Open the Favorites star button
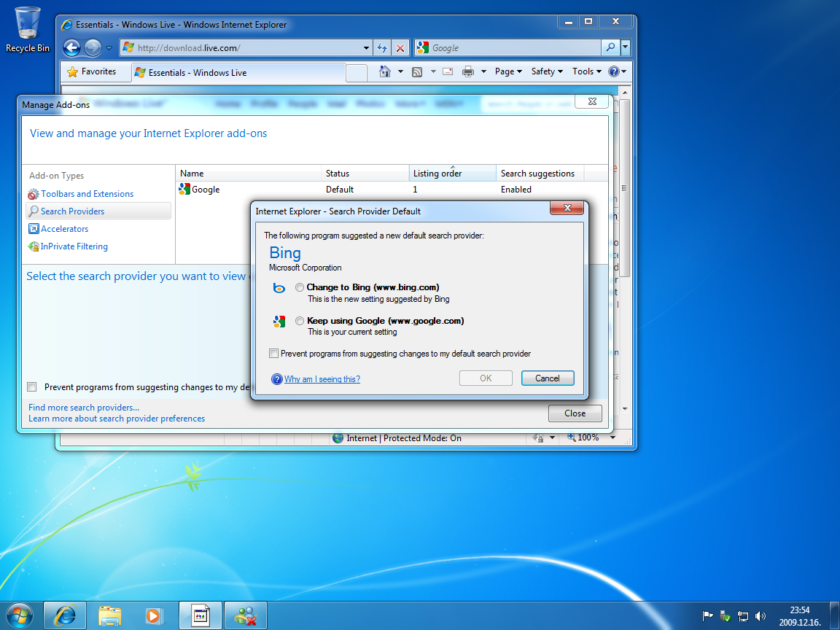This screenshot has width=840, height=630. click(92, 71)
